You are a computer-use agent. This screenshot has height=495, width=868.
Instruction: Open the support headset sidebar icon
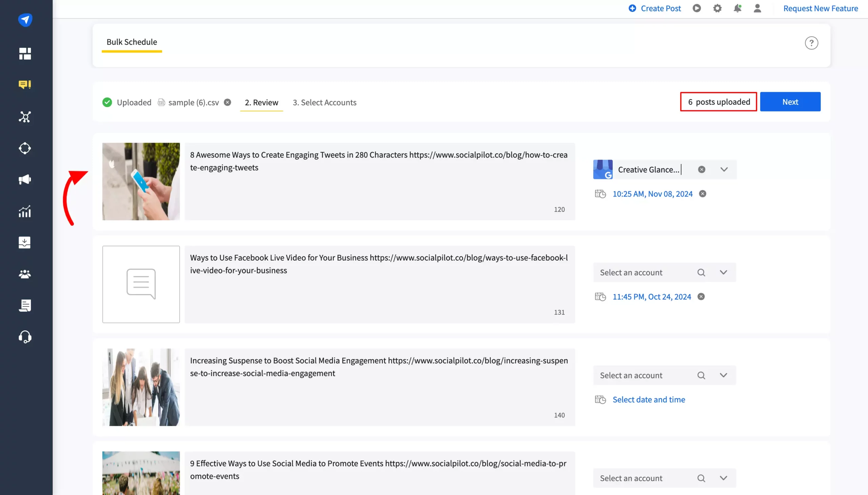[25, 337]
